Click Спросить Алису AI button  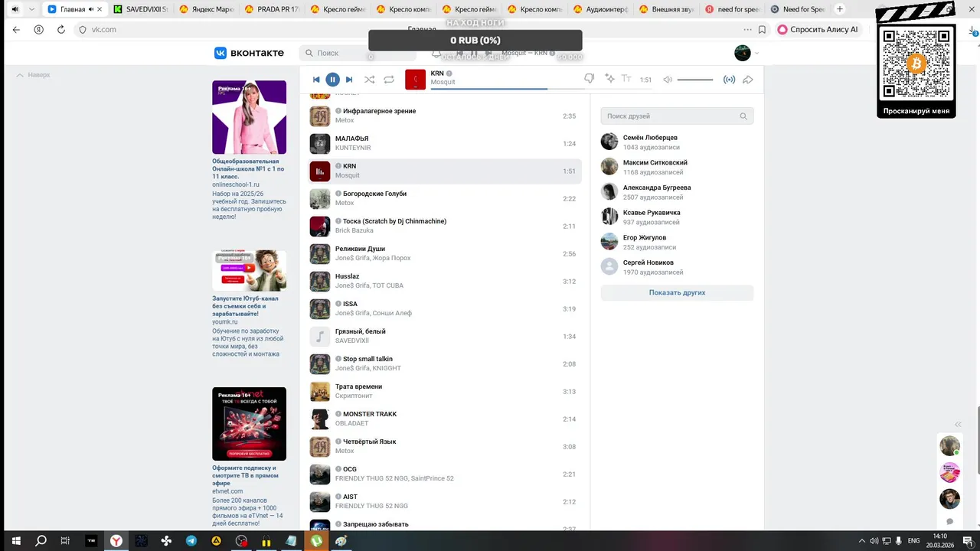[x=818, y=30]
